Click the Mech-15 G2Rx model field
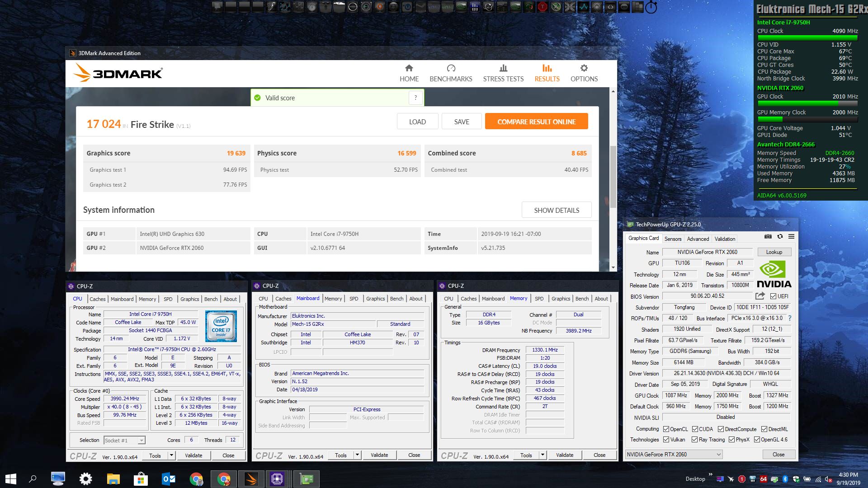 coord(333,324)
